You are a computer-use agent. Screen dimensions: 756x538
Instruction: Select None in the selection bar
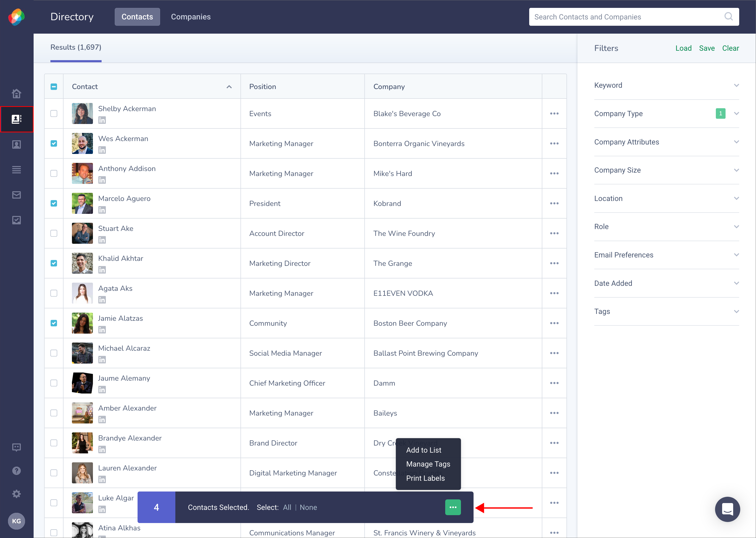pyautogui.click(x=308, y=507)
